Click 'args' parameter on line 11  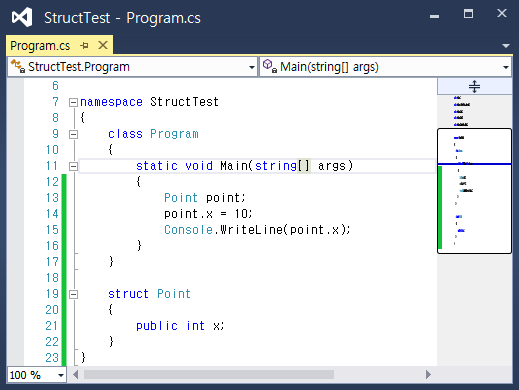point(332,166)
